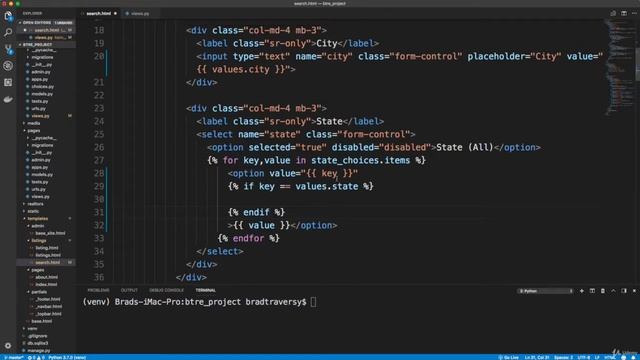Viewport: 640px width, 360px height.
Task: Expand the static folder
Action: point(33,211)
